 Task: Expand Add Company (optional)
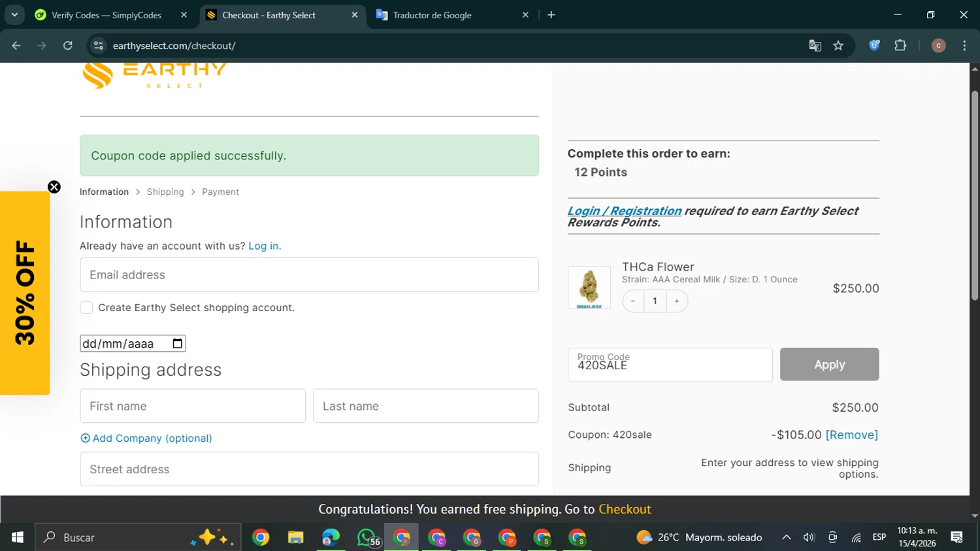[x=146, y=439]
